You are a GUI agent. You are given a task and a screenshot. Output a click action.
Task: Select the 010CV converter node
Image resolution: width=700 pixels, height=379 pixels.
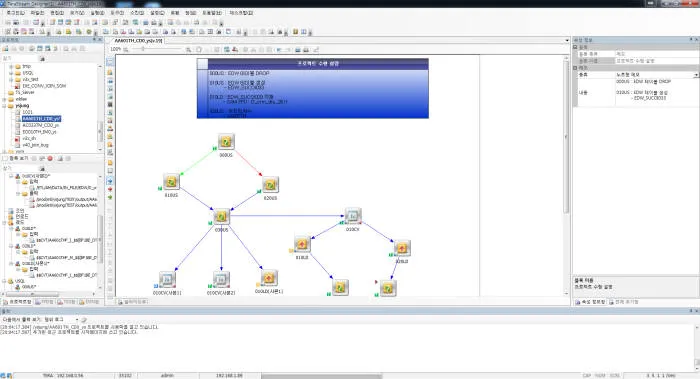pos(353,216)
